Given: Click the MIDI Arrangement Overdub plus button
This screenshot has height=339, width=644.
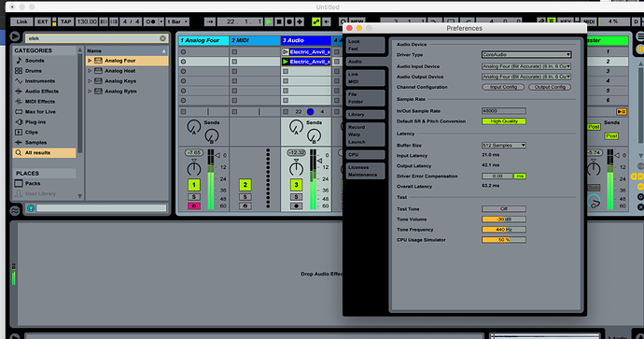Looking at the screenshot, I should (300, 21).
